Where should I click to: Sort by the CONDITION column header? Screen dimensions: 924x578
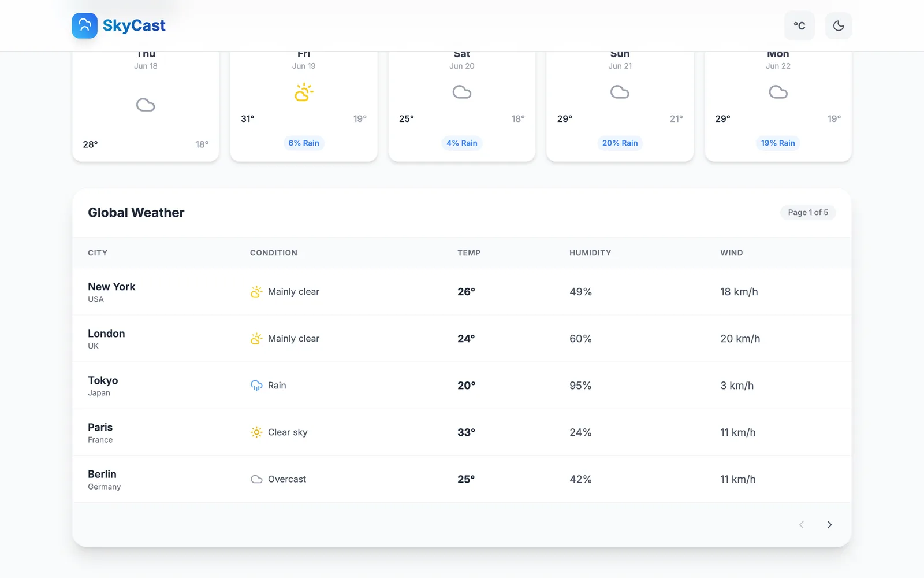[274, 253]
